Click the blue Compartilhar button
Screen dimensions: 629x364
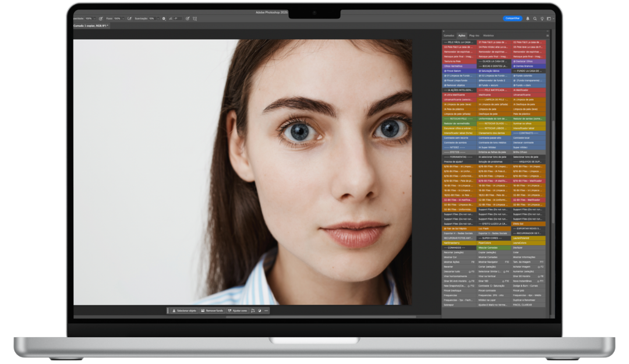pos(513,19)
